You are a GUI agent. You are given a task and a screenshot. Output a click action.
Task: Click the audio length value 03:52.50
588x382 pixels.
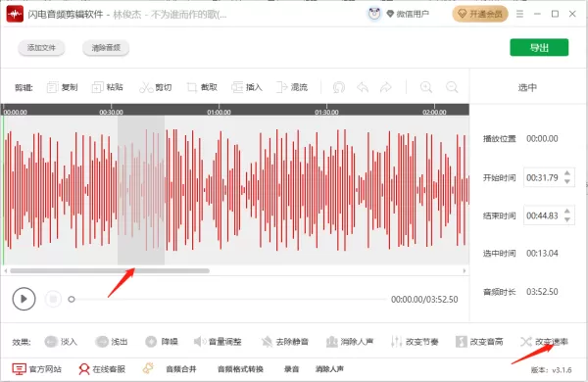point(542,292)
